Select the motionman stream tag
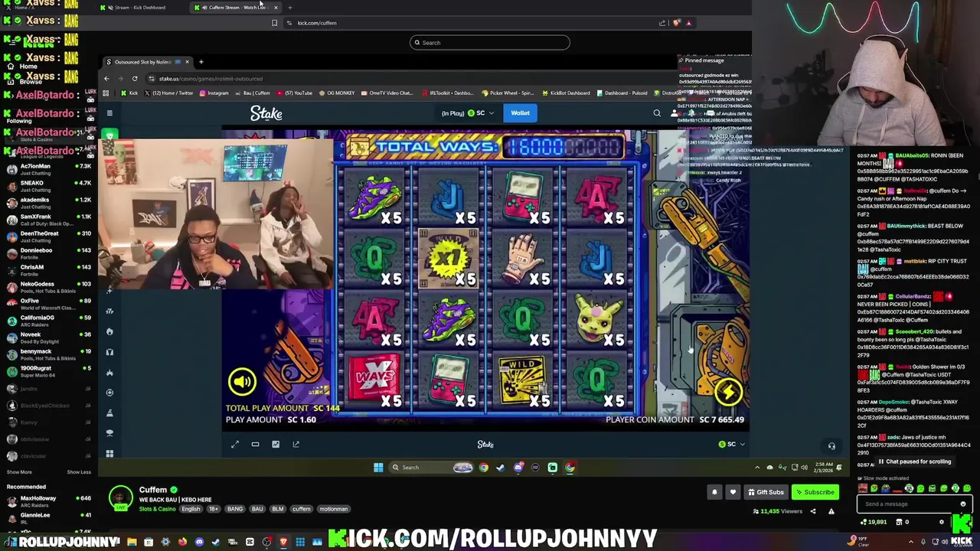Image resolution: width=980 pixels, height=551 pixels. pyautogui.click(x=334, y=509)
